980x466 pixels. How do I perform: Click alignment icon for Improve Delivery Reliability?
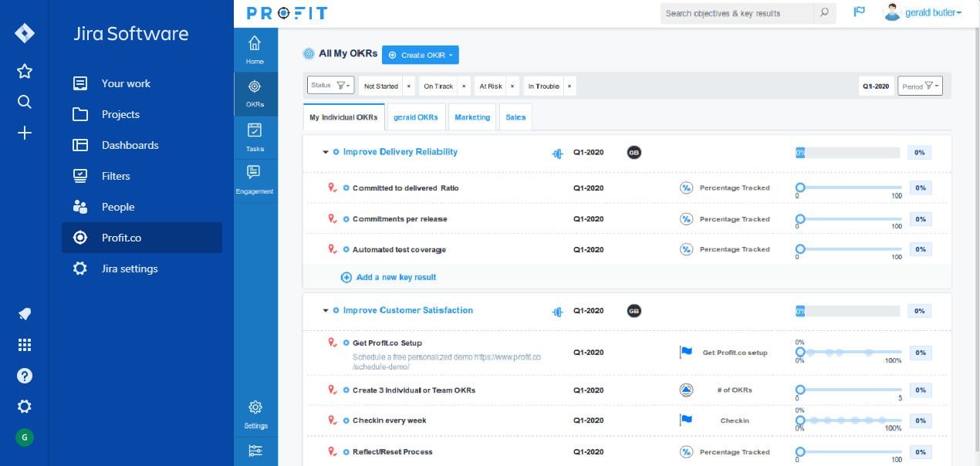[x=558, y=153]
